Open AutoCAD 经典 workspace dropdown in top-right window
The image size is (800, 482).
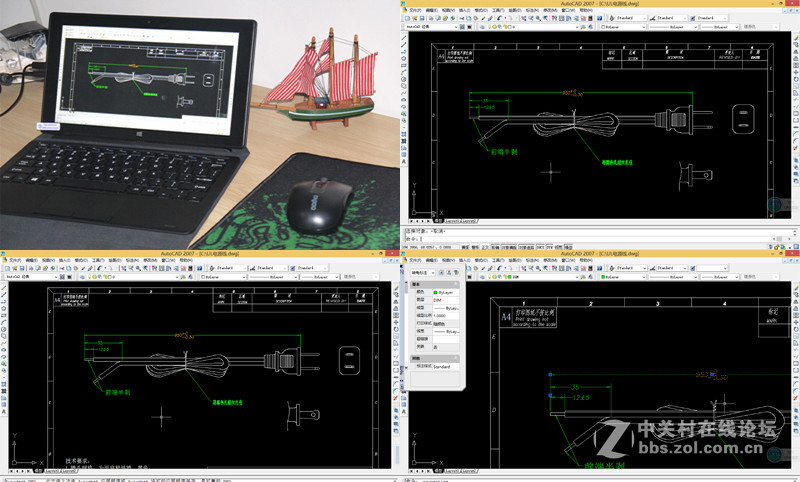pos(431,27)
